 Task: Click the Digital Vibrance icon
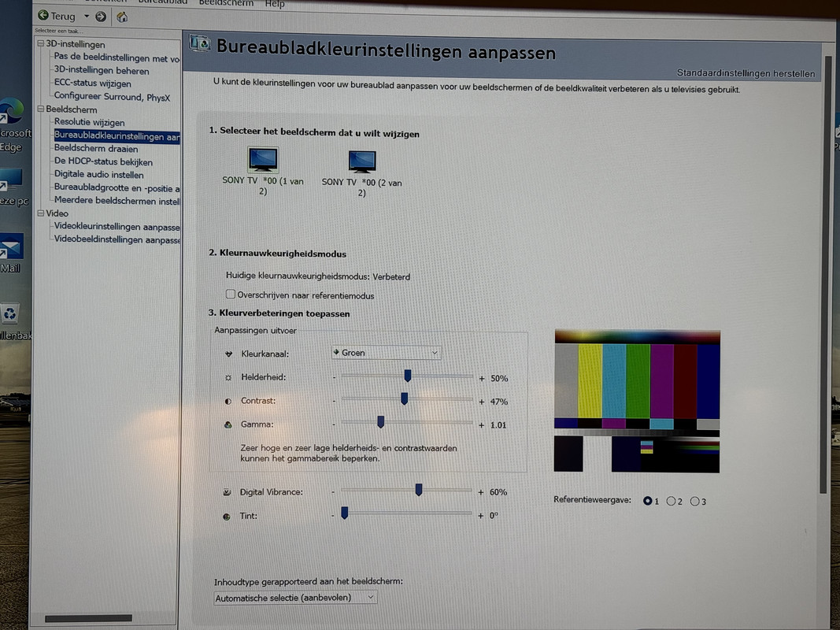[228, 491]
